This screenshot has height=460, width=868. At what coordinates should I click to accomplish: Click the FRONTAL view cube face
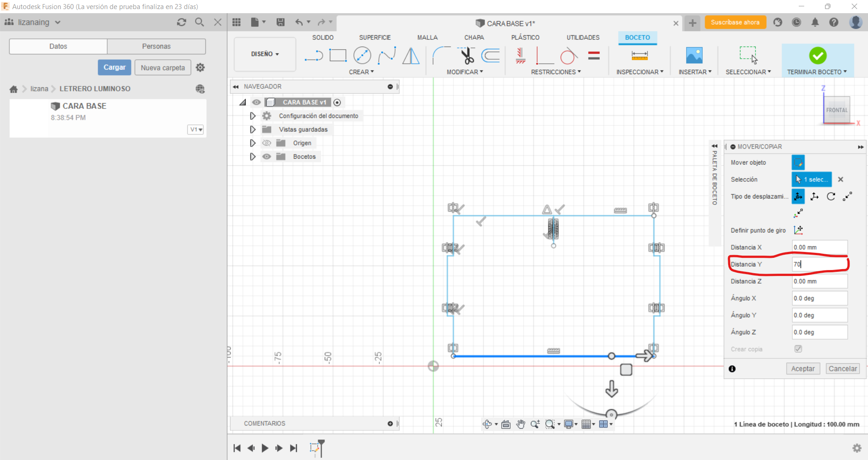836,110
